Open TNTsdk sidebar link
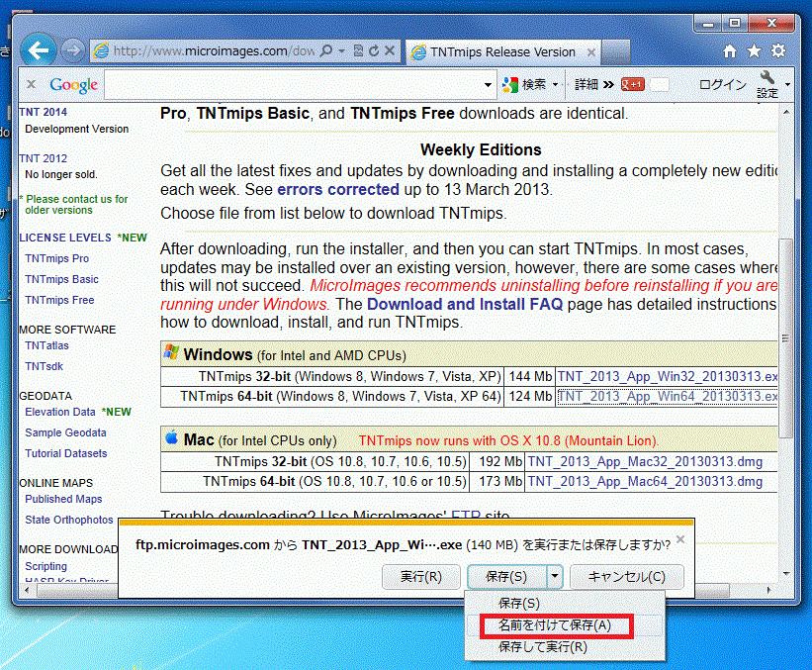The height and width of the screenshot is (670, 812). 45,366
